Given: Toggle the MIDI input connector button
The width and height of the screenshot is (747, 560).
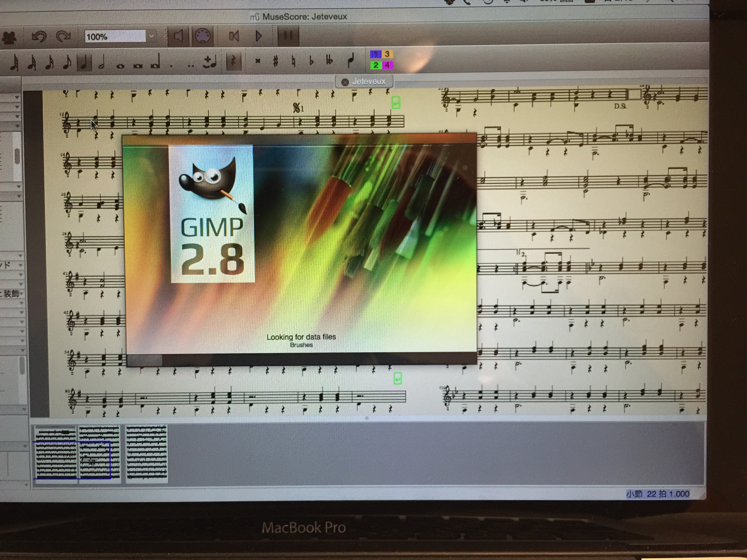Looking at the screenshot, I should 202,36.
